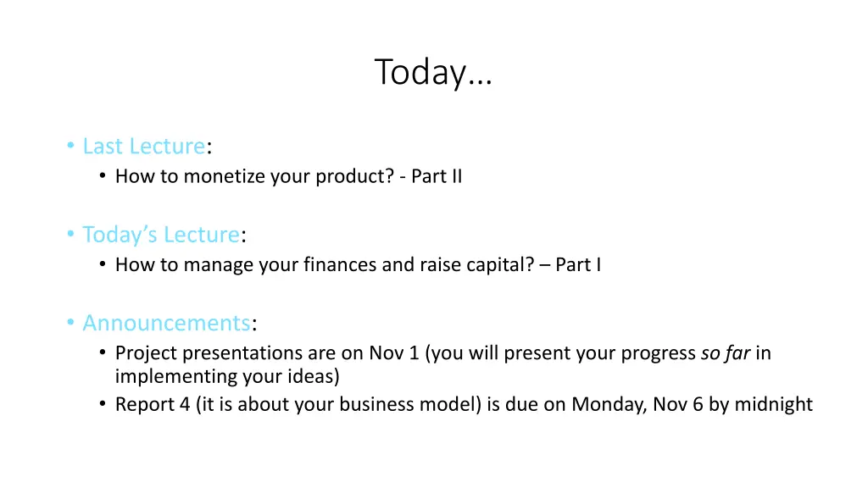Click "Part I" in the finances line
The width and height of the screenshot is (868, 488).
[578, 264]
